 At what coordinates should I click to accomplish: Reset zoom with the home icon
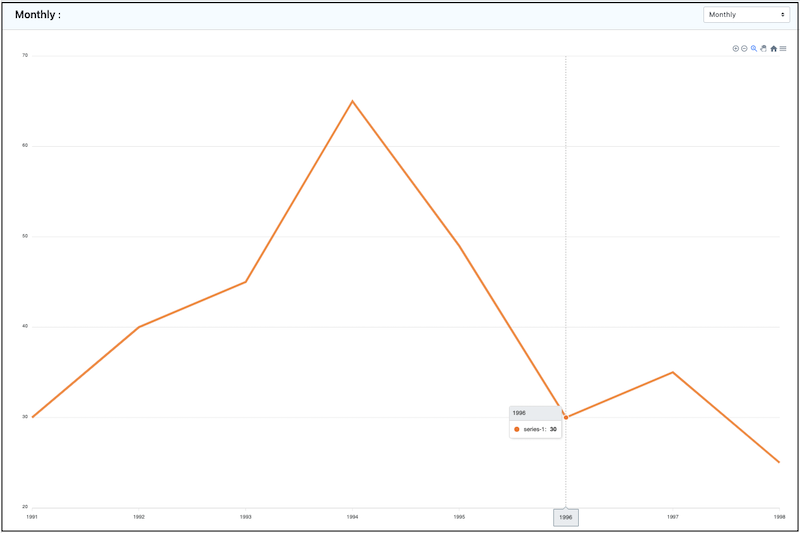[x=773, y=48]
